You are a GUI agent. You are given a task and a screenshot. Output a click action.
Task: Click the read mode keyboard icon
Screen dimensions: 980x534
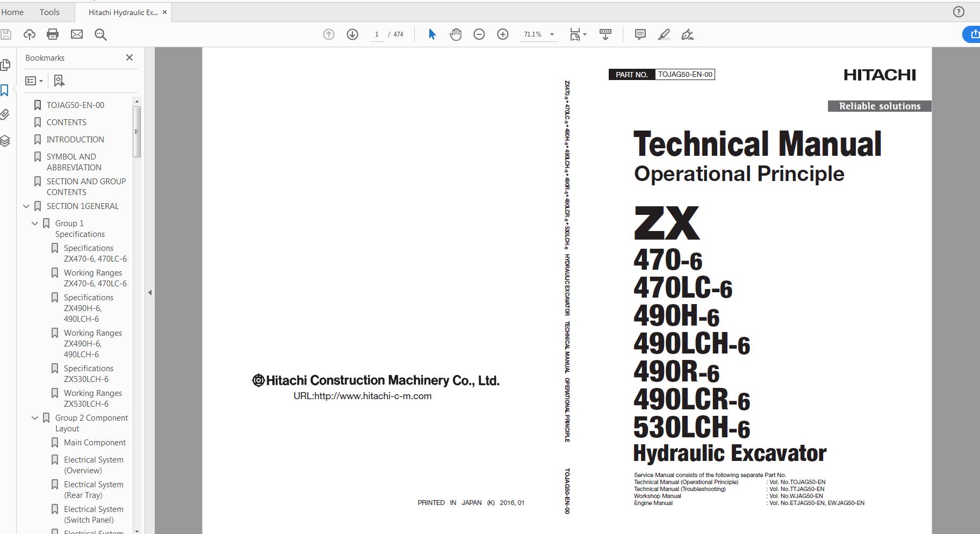tap(606, 34)
